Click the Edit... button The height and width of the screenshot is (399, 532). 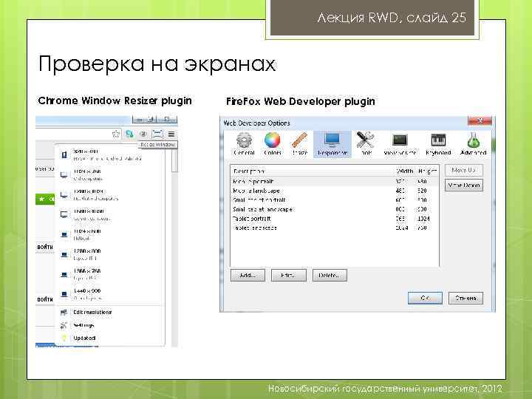pos(289,275)
